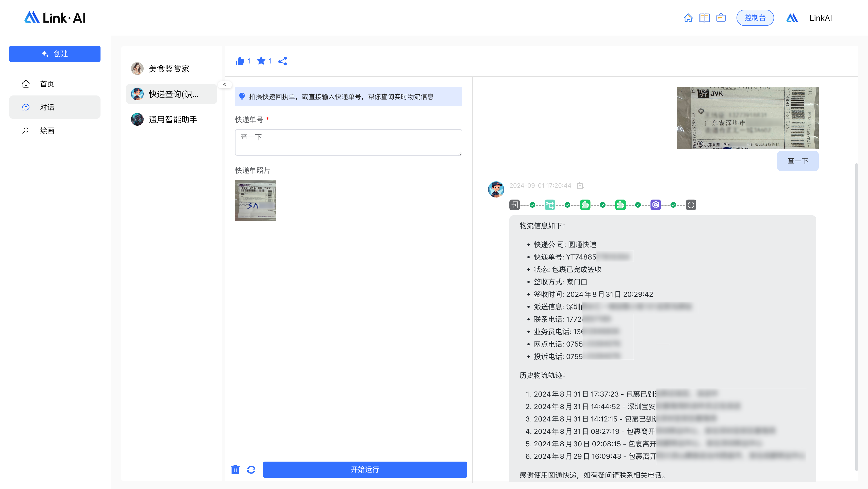Image resolution: width=868 pixels, height=489 pixels.
Task: Click the 快递单号 input field
Action: coord(349,141)
